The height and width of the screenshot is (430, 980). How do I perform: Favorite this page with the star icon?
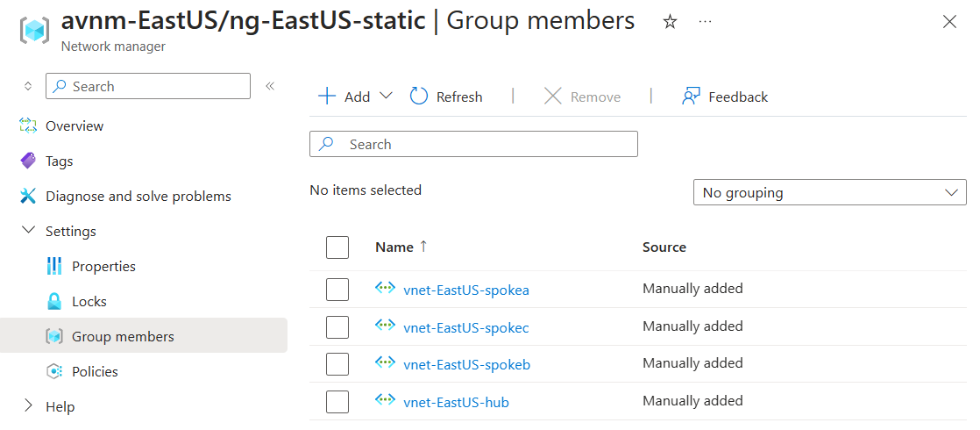point(670,22)
